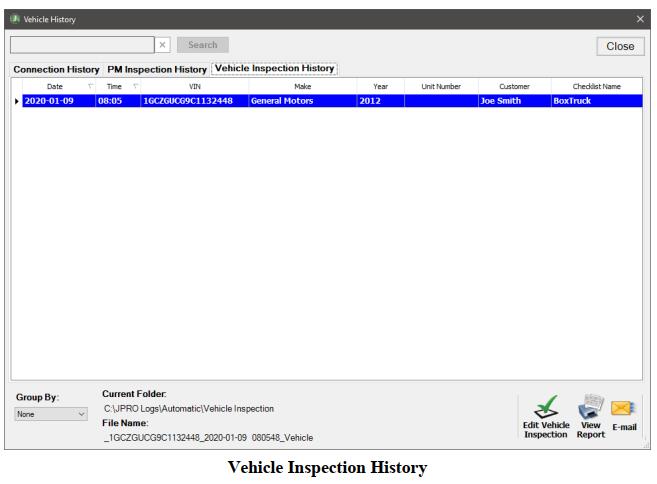
Task: Sort by the Customer column header
Action: pyautogui.click(x=514, y=86)
